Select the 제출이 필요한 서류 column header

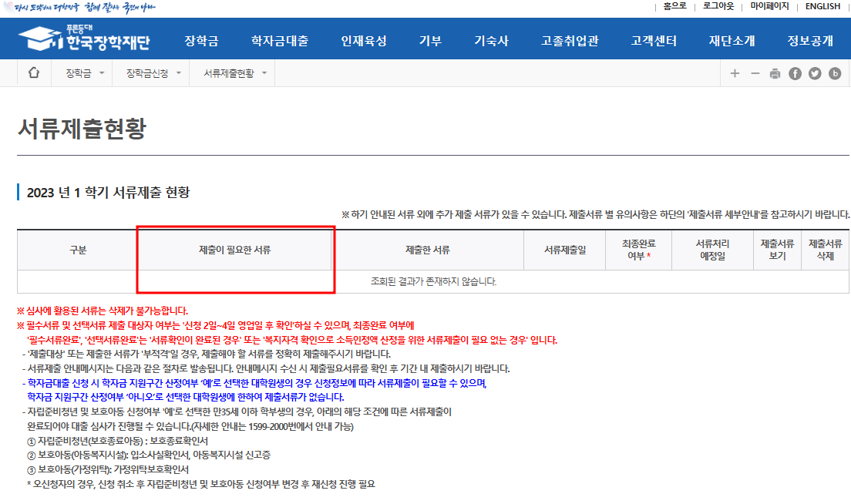pos(236,248)
